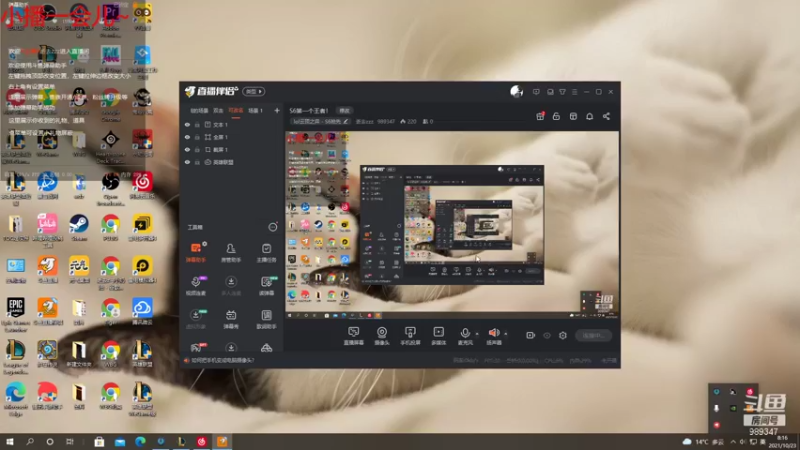Lock the 文本 1 source
The width and height of the screenshot is (800, 450).
(x=197, y=124)
